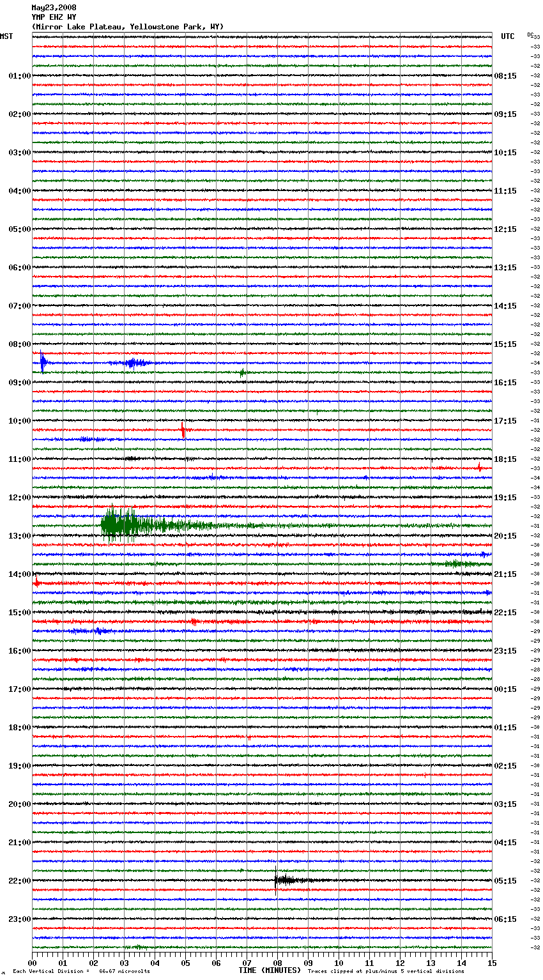Click the 07:00 MST time label
Image resolution: width=543 pixels, height=980 pixels.
click(x=19, y=306)
